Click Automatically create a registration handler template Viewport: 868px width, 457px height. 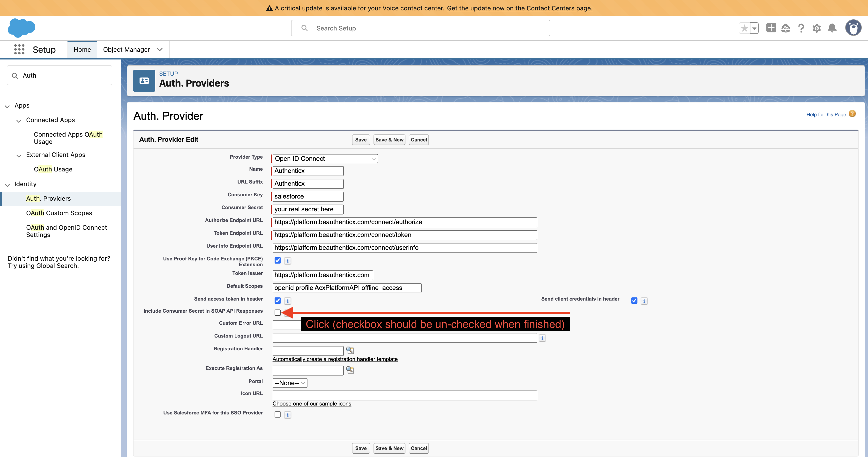coord(335,359)
